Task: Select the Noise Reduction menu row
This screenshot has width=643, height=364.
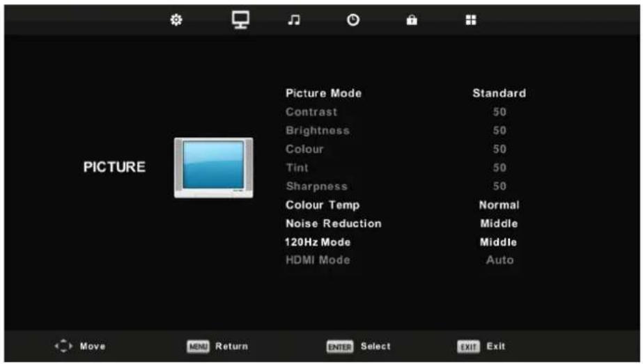Action: pyautogui.click(x=402, y=223)
